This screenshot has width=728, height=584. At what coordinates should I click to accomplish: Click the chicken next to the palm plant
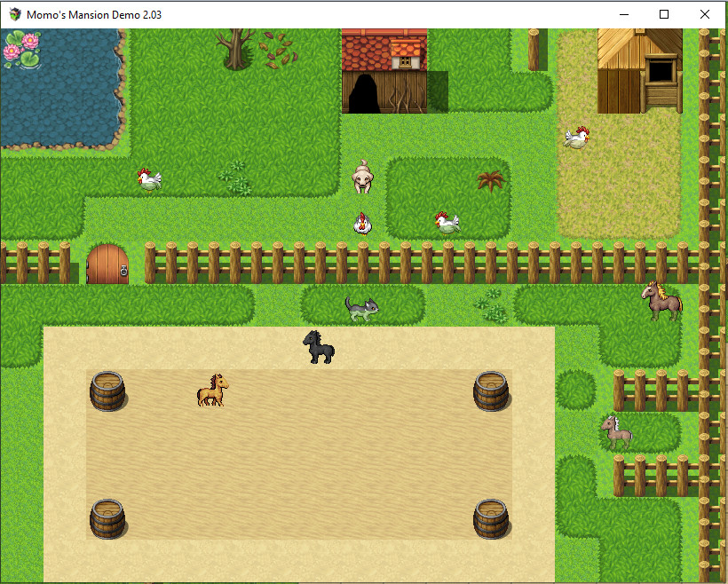[447, 222]
